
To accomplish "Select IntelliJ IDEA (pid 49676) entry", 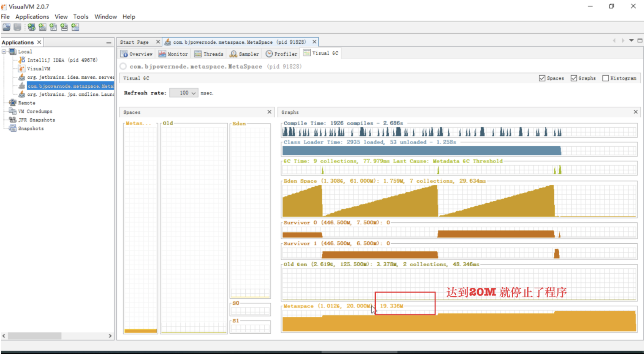I will point(62,60).
